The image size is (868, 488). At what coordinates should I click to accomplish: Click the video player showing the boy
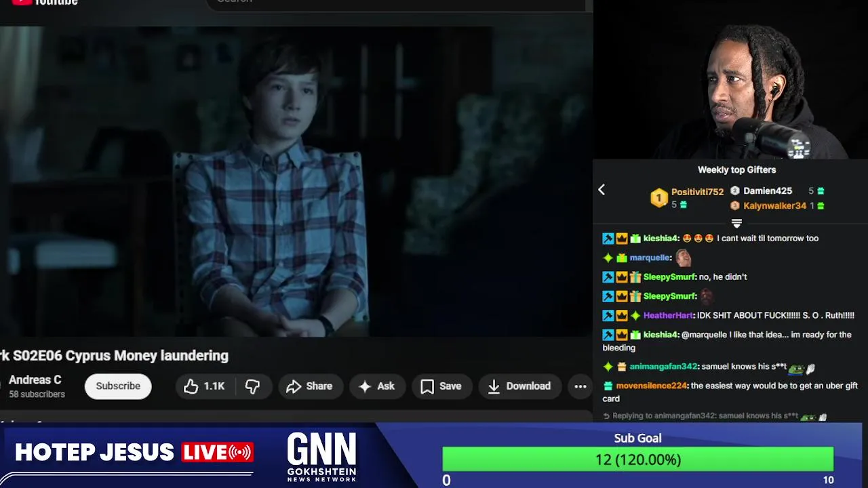point(296,181)
